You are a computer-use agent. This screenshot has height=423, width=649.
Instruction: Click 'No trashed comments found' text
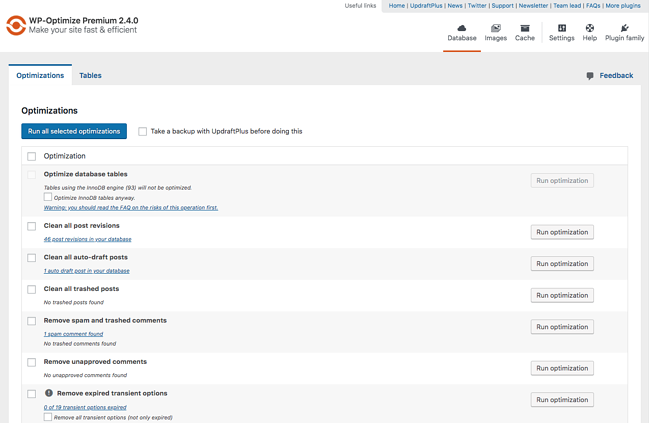(x=80, y=344)
